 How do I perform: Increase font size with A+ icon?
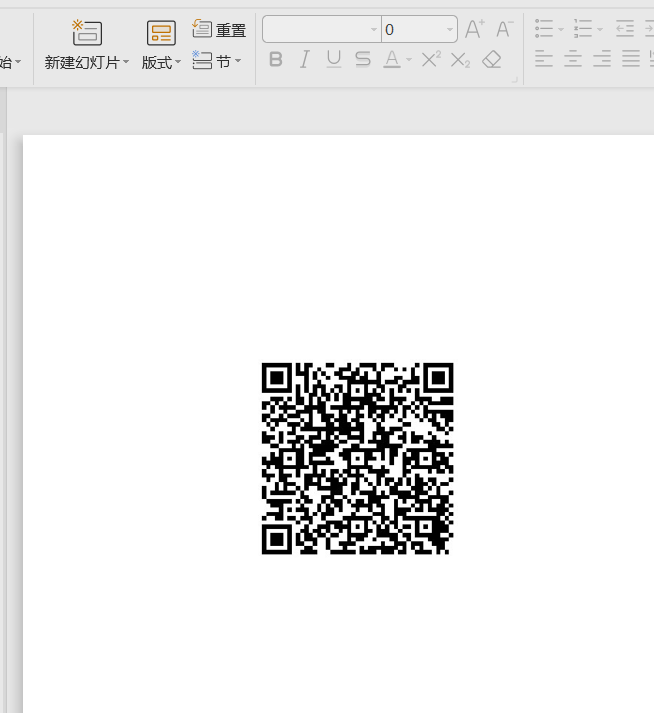point(475,29)
